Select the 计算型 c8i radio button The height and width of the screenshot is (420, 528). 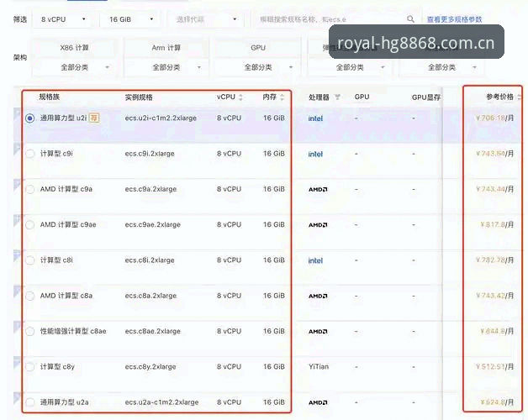[x=30, y=260]
